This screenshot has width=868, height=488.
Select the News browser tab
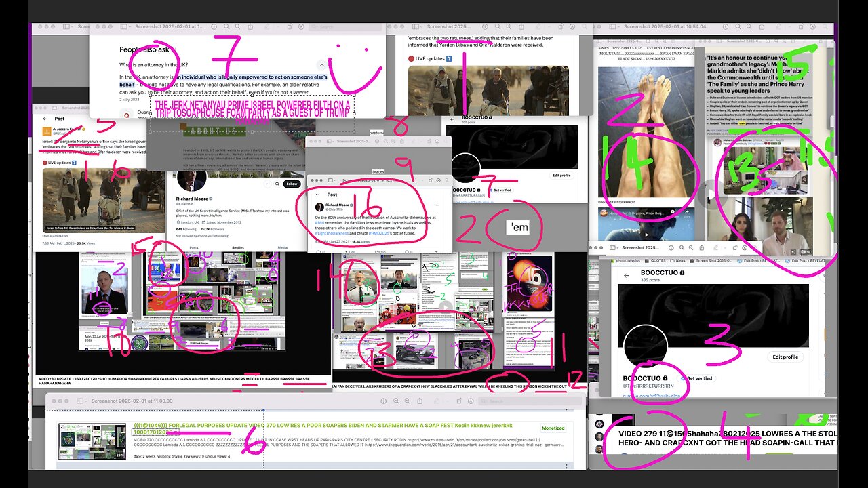pyautogui.click(x=677, y=260)
